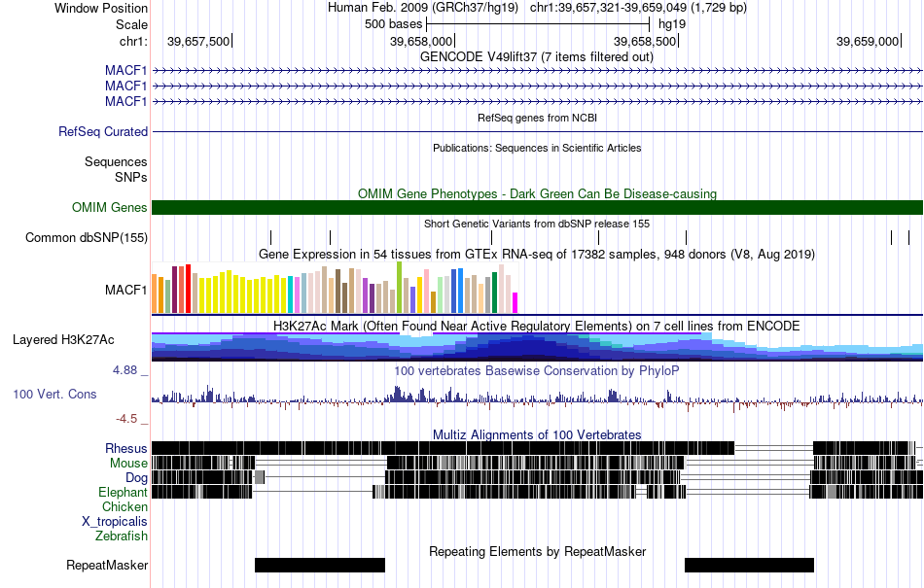This screenshot has height=588, width=924.
Task: Click the magenta bar in GTEx expression chart
Action: point(515,302)
